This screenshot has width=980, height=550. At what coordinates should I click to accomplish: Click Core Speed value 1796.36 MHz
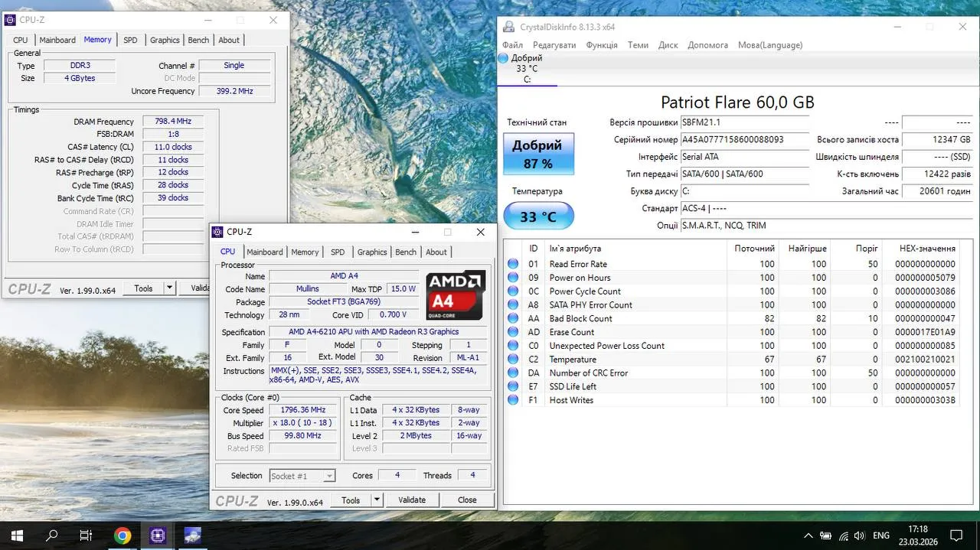click(x=302, y=410)
